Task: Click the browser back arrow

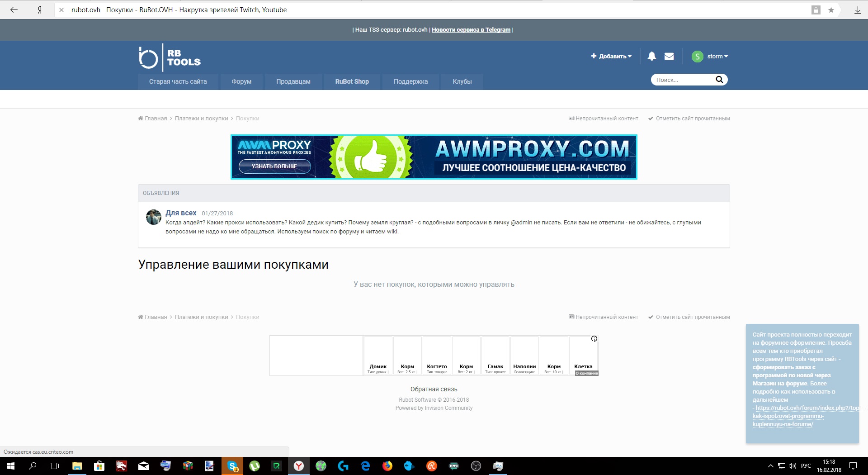Action: pyautogui.click(x=14, y=10)
